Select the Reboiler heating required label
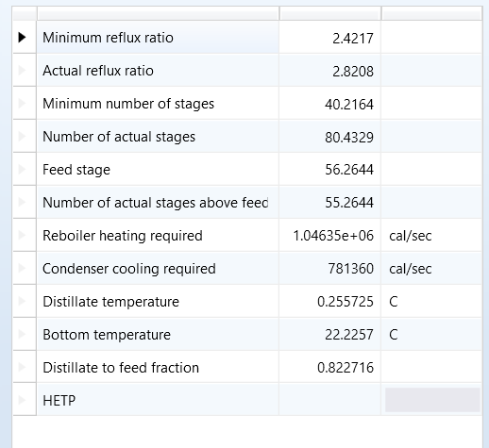The height and width of the screenshot is (448, 489). point(123,236)
